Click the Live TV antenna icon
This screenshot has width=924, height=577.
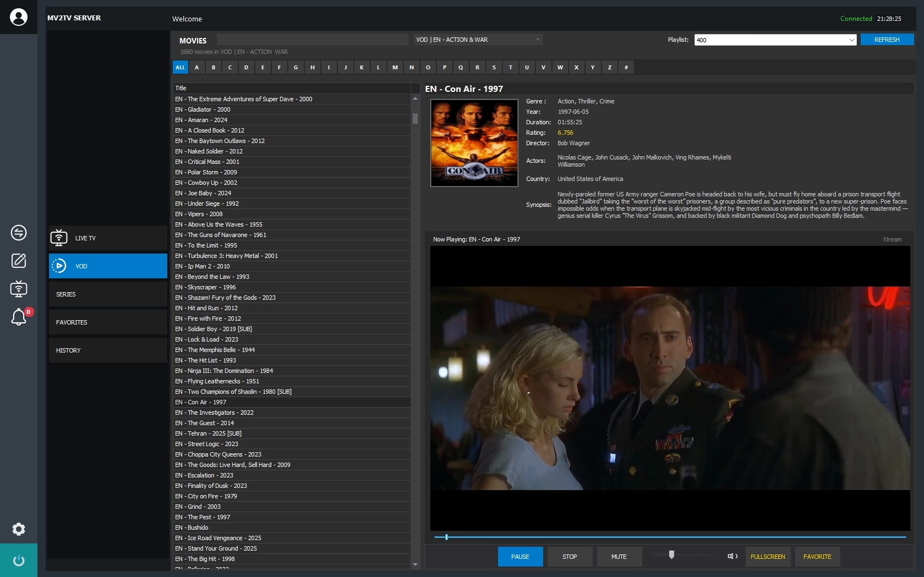click(59, 238)
